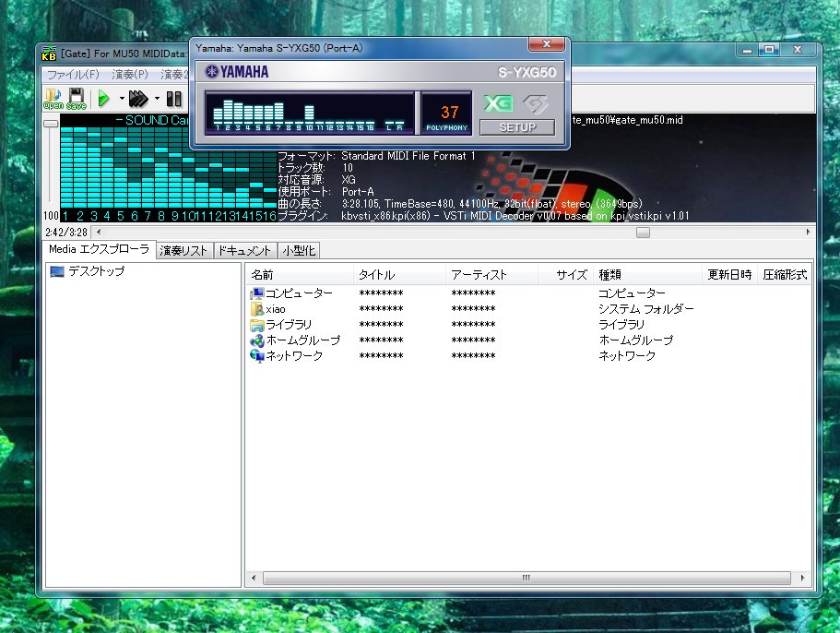Click the XG logo in the S-YXG50 panel

(x=498, y=103)
